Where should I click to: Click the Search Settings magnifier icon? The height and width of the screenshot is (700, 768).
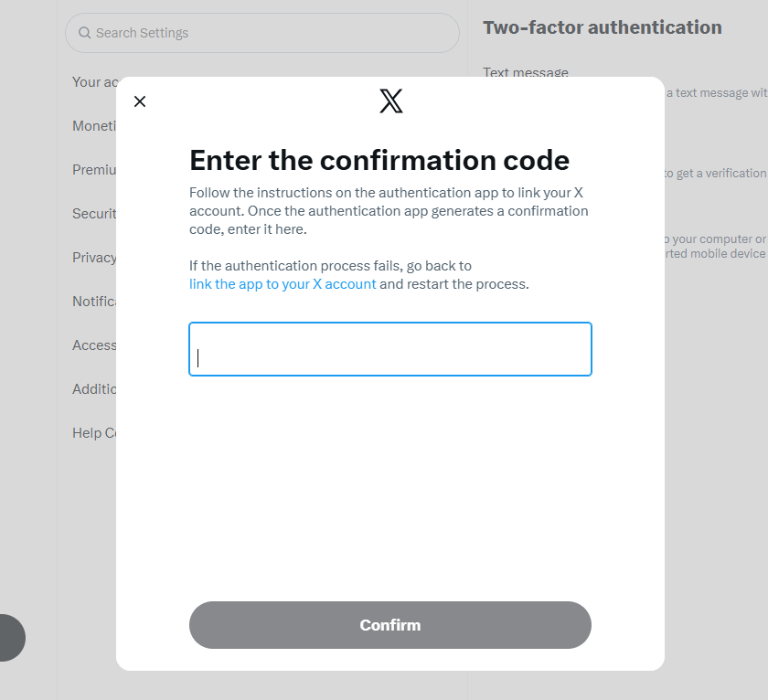85,33
